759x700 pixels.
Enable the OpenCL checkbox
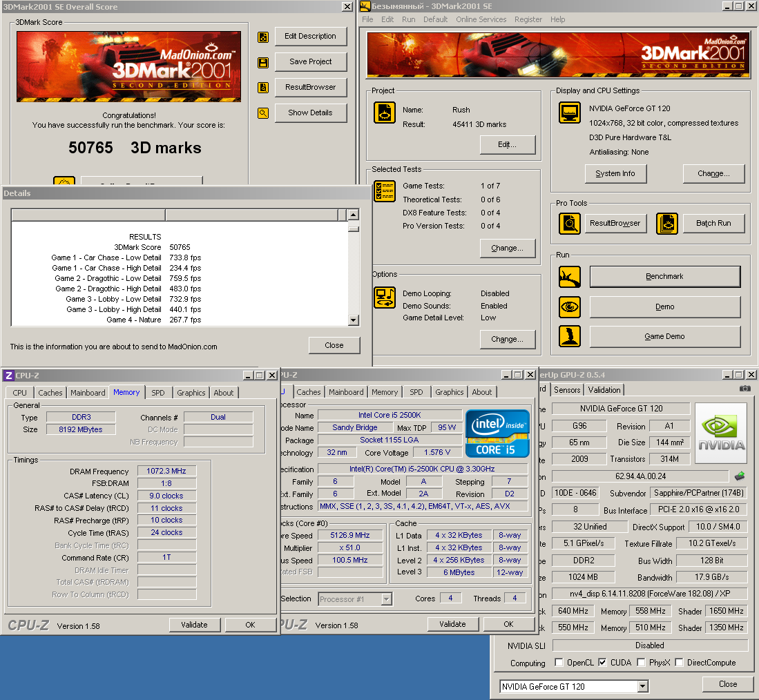pyautogui.click(x=559, y=662)
